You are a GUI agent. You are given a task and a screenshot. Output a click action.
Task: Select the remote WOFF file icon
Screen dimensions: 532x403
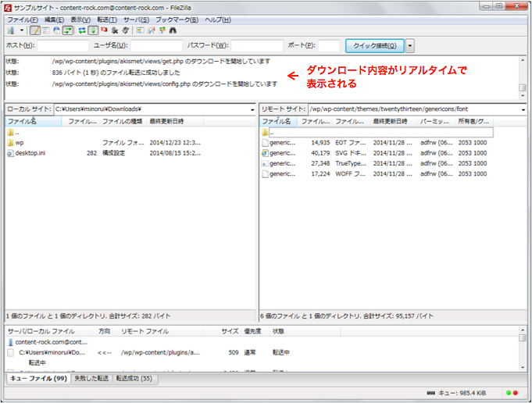click(x=265, y=174)
